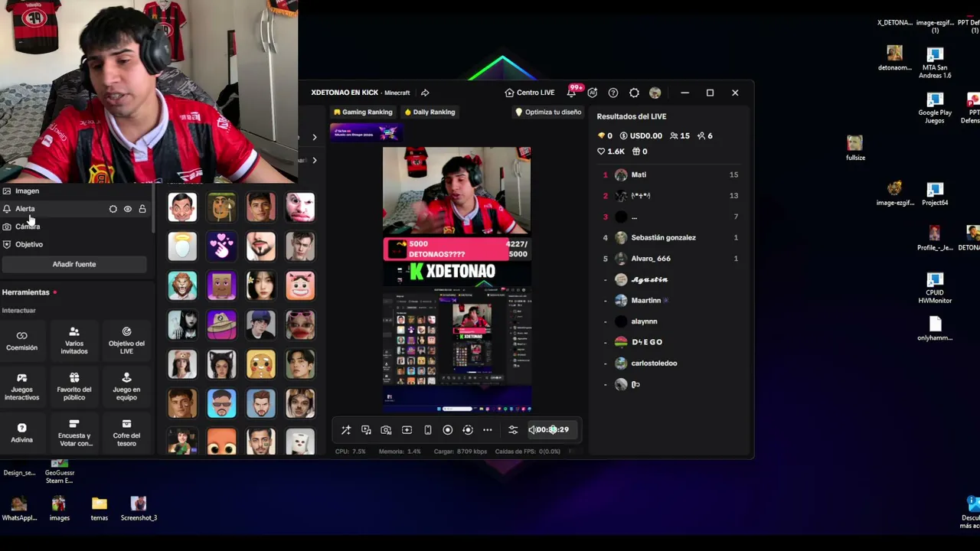Screen dimensions: 980x551
Task: Open CPUID HWMonitor desktop shortcut
Action: point(935,289)
